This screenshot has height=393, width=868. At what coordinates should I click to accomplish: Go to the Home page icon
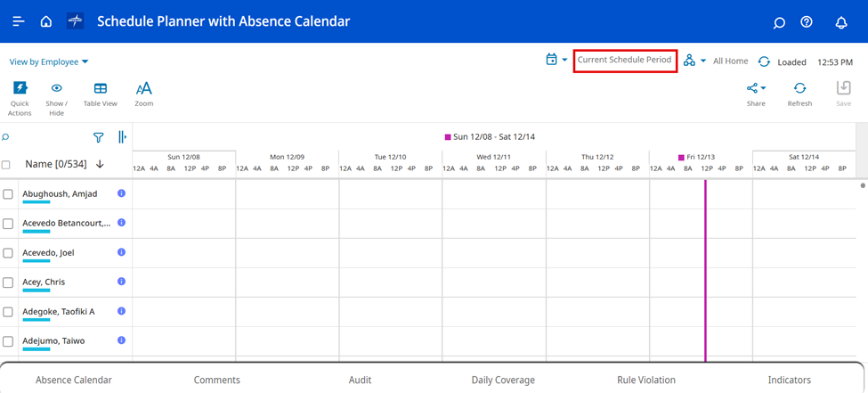(46, 21)
